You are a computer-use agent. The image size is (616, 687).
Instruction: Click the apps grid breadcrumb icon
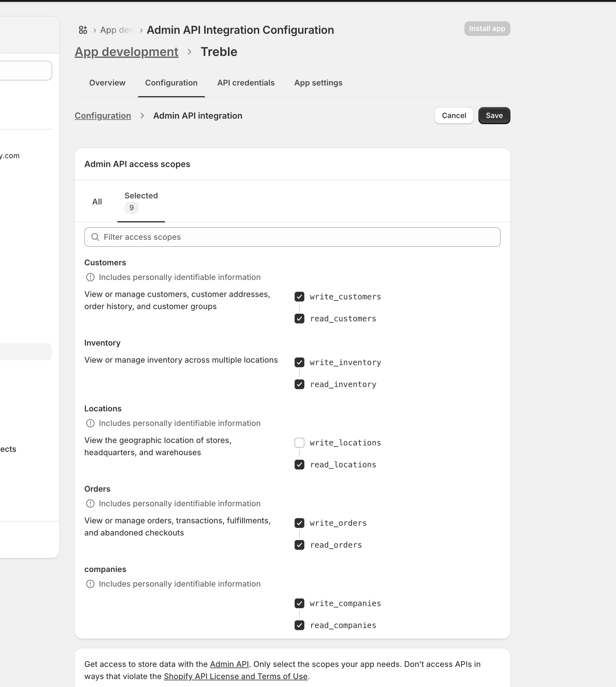click(83, 30)
